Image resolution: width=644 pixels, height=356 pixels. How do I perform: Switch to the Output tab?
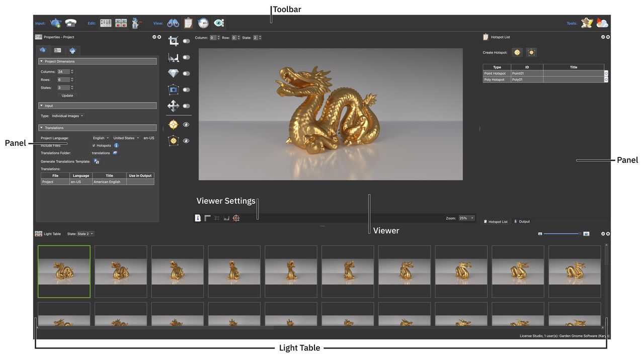tap(522, 222)
